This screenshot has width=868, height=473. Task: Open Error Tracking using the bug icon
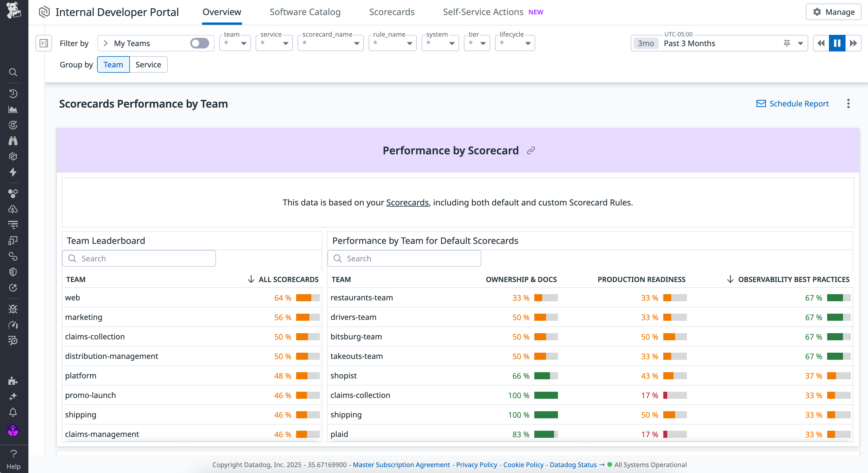[14, 309]
